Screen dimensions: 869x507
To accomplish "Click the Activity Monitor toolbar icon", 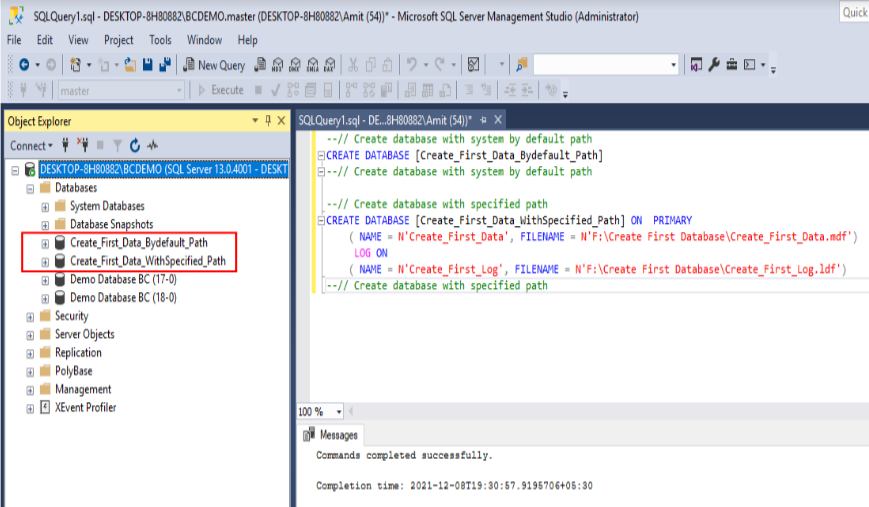I will tap(473, 65).
